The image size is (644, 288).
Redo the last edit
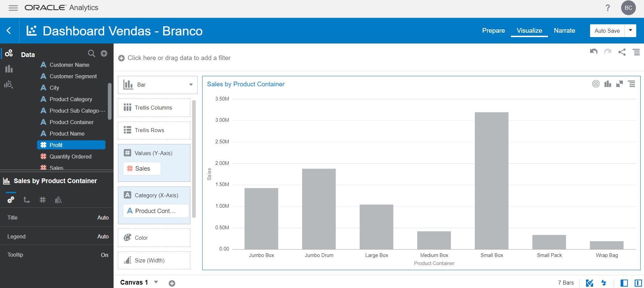click(608, 52)
